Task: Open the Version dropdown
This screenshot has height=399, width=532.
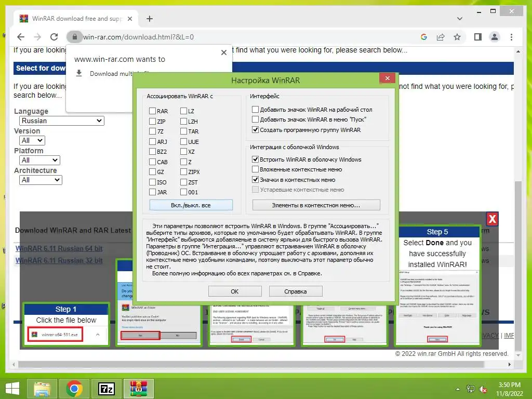Action: point(32,140)
